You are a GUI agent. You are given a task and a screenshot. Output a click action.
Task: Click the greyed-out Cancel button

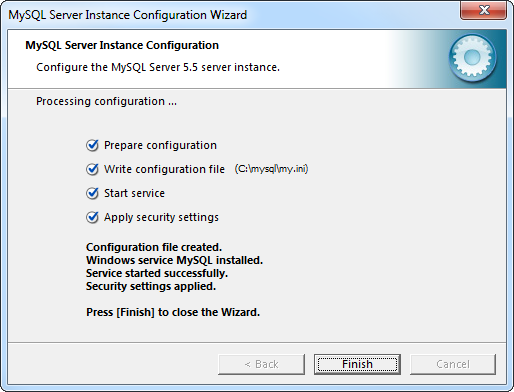pos(453,364)
